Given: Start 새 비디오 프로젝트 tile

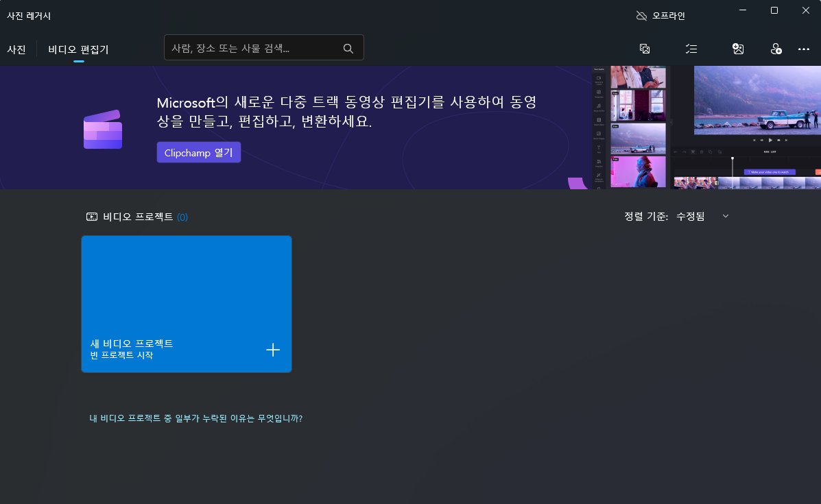Looking at the screenshot, I should 187,304.
